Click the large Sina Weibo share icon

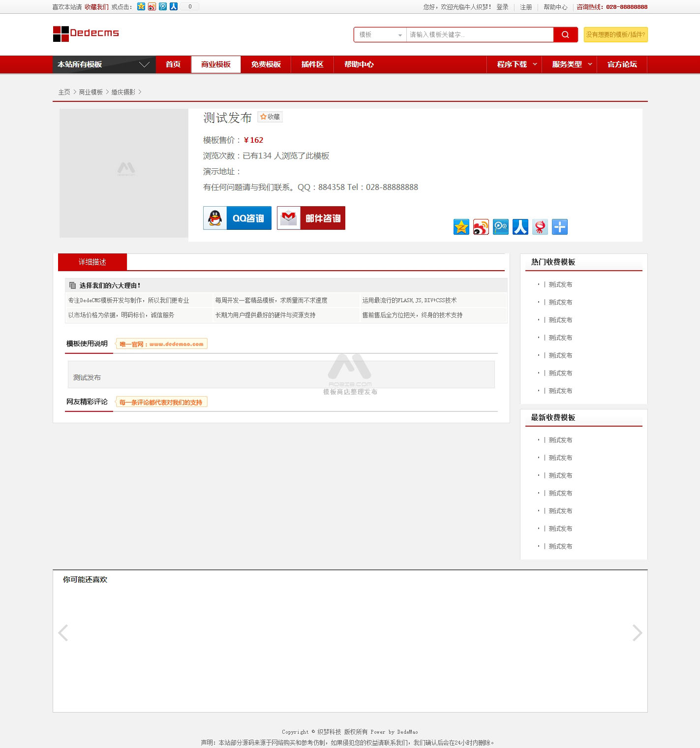coord(481,227)
